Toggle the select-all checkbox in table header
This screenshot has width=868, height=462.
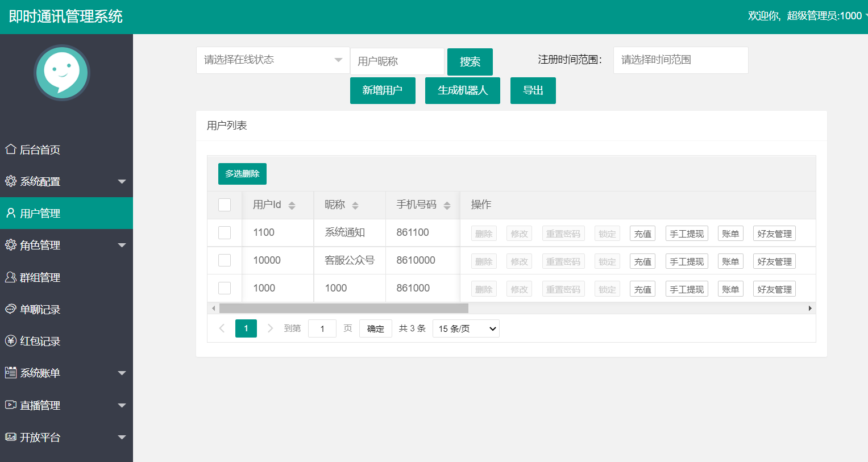(225, 205)
